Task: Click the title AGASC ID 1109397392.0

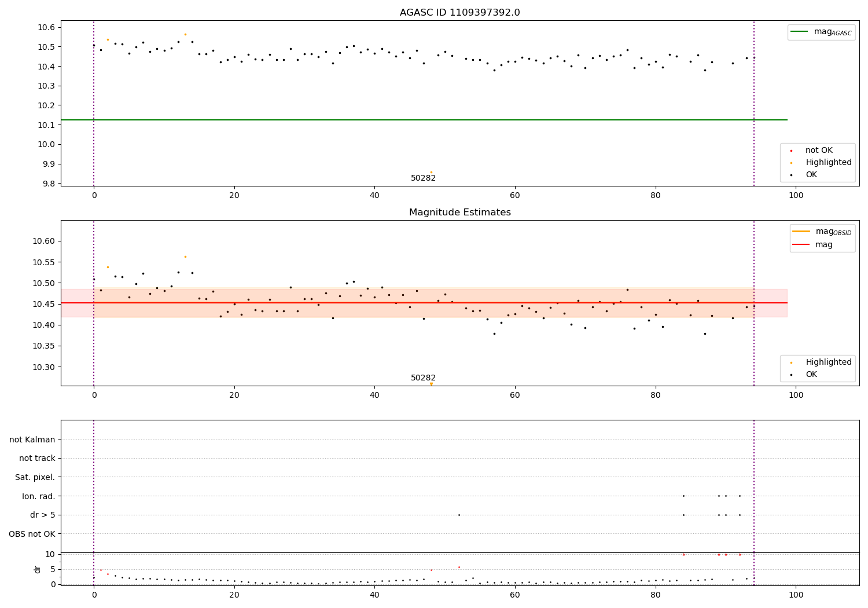Action: (459, 13)
